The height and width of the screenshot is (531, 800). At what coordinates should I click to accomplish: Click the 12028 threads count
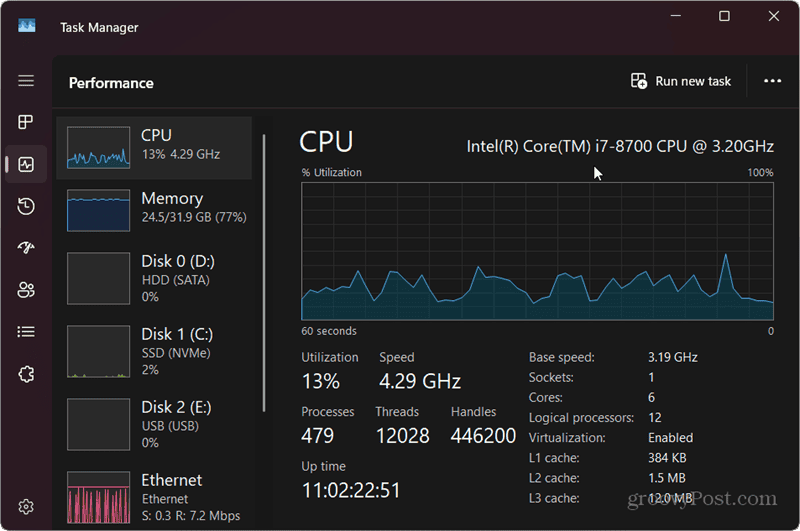pyautogui.click(x=403, y=436)
